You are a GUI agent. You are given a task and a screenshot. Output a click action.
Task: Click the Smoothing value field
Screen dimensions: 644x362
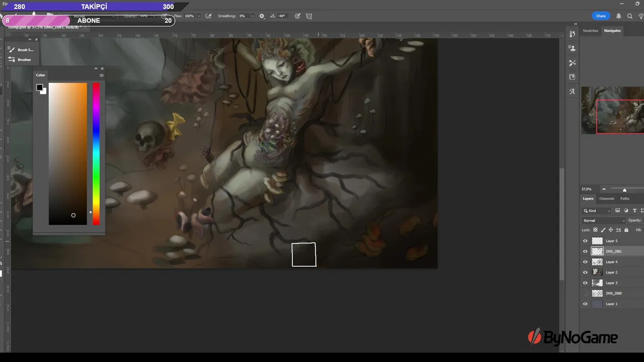coord(243,16)
